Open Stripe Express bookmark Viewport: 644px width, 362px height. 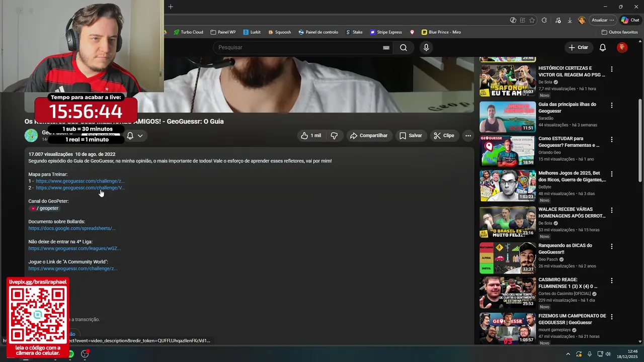(386, 32)
